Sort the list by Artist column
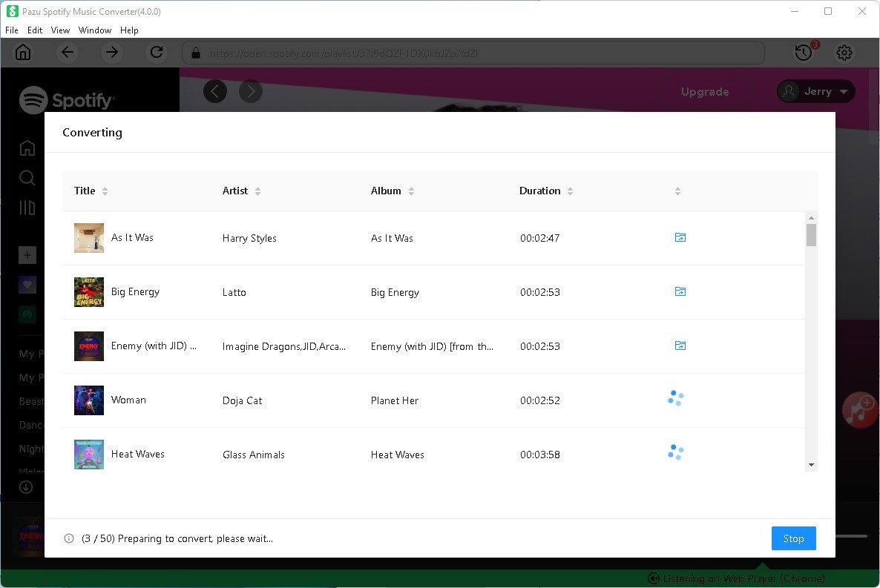 pyautogui.click(x=257, y=191)
